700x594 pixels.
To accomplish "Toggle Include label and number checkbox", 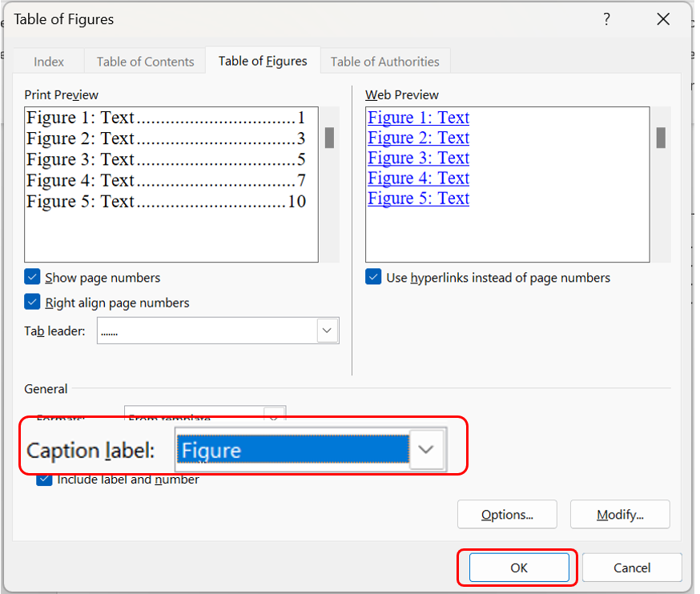I will click(x=43, y=480).
